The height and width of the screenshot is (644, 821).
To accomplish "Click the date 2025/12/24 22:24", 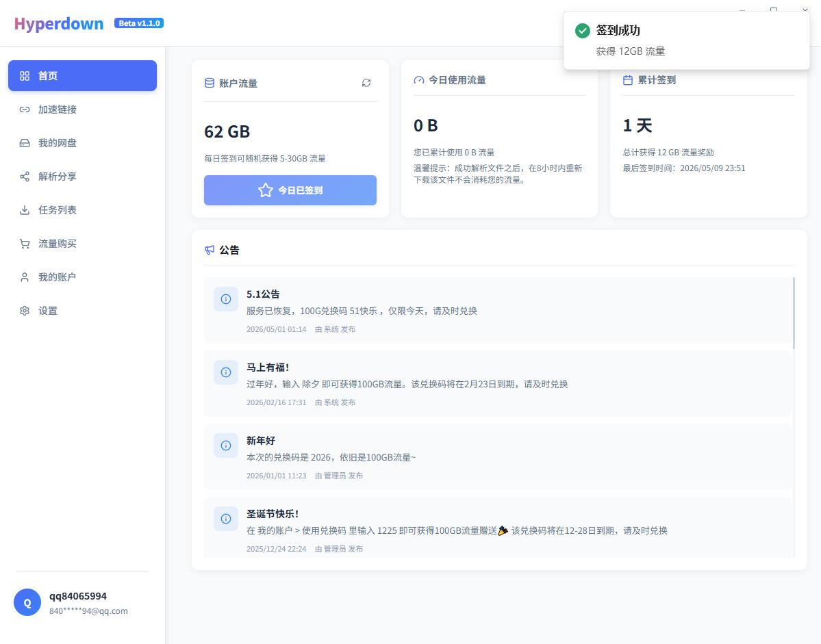I will pyautogui.click(x=277, y=549).
